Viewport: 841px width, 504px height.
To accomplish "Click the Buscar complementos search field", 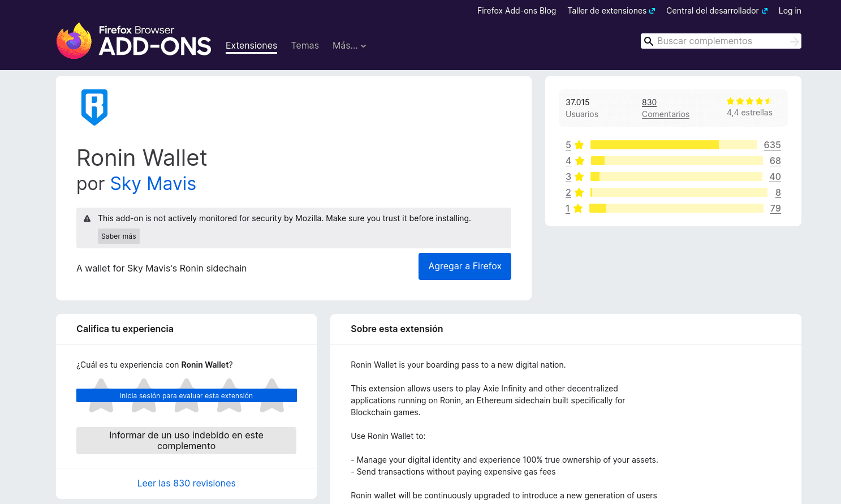I will (721, 41).
